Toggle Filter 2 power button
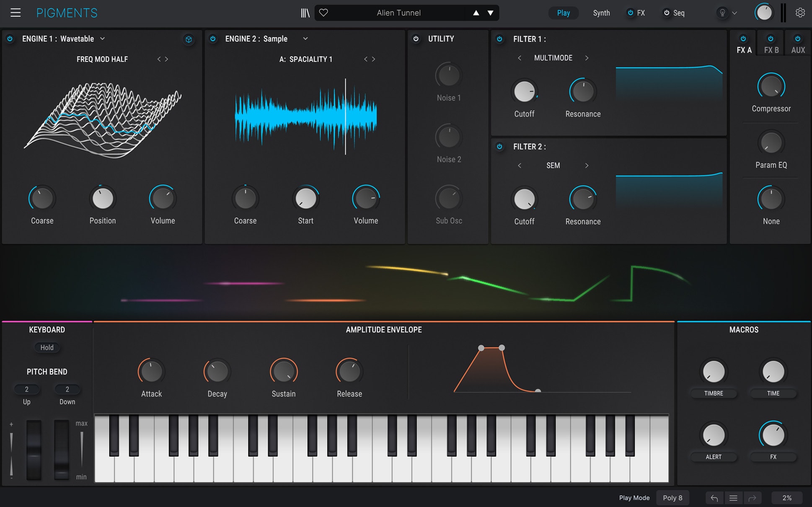Screen dimensions: 812x507 pos(499,147)
